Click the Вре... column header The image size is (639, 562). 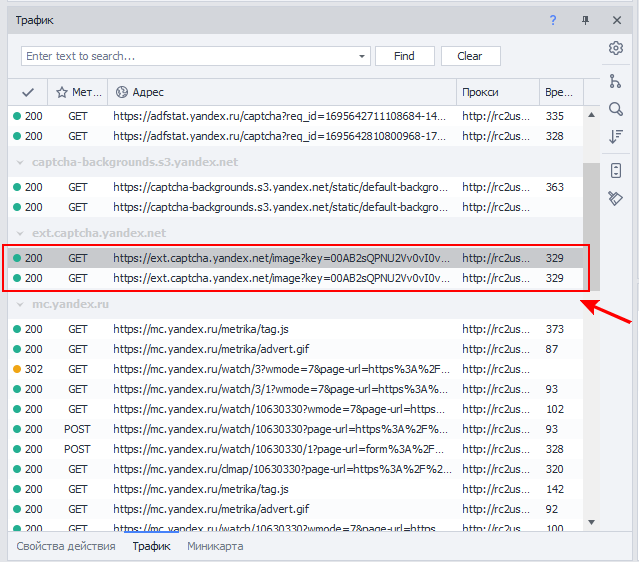click(x=561, y=93)
